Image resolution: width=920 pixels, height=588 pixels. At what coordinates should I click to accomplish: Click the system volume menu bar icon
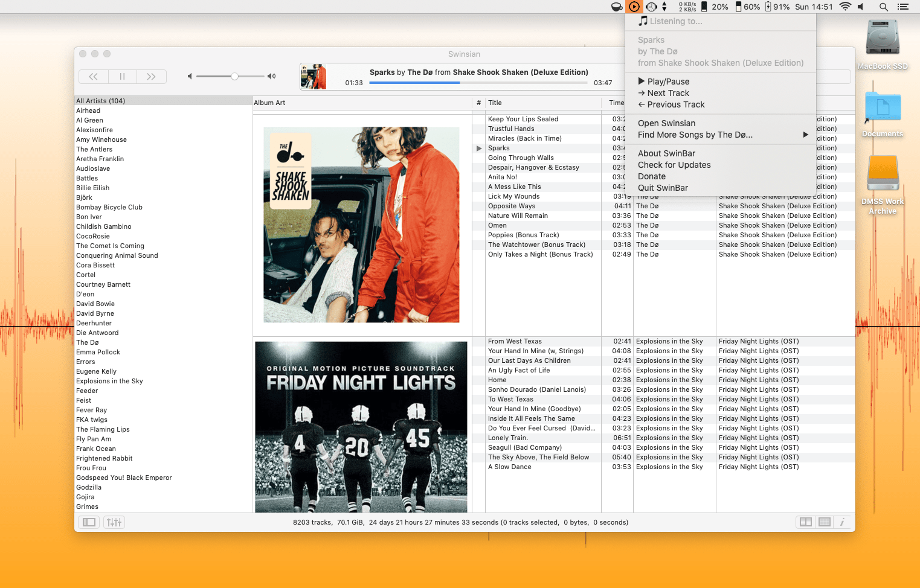[x=861, y=7]
